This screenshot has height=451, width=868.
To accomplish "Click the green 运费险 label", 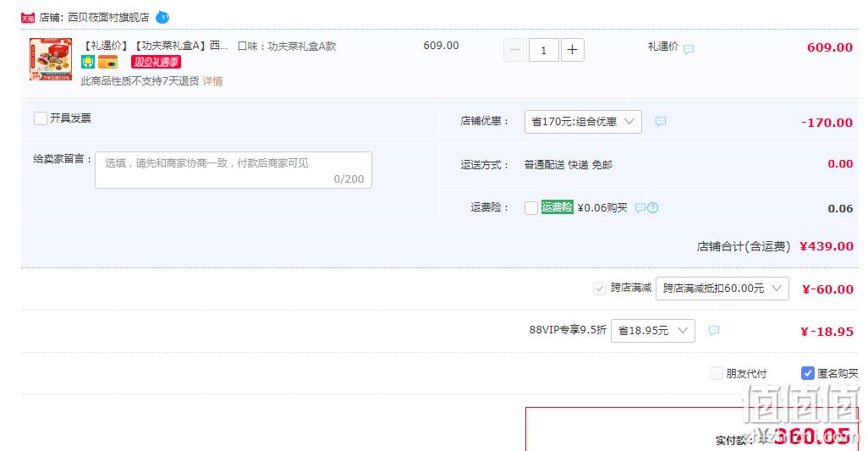I will (557, 207).
